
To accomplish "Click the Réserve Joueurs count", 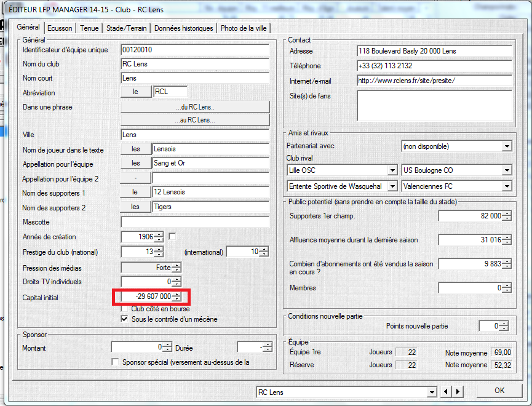I will point(407,365).
